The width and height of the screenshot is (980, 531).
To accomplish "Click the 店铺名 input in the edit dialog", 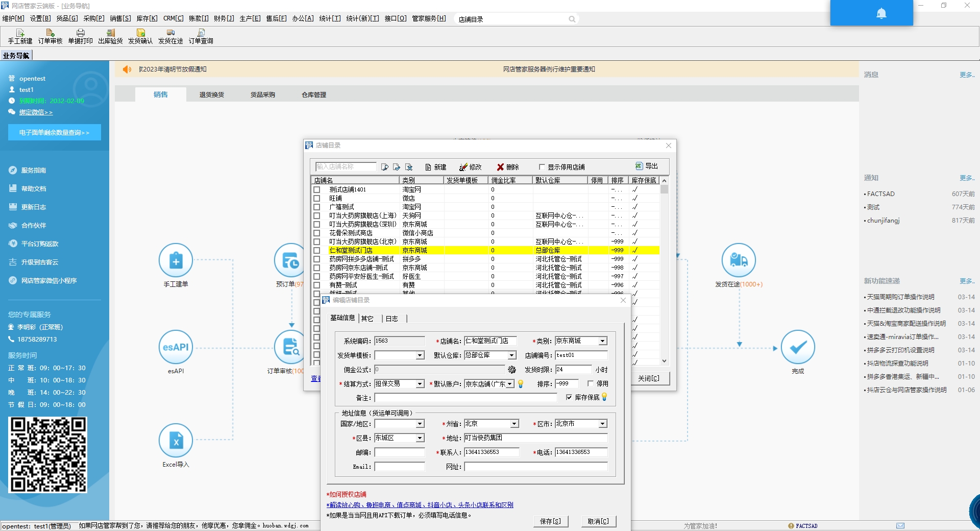I will click(x=491, y=341).
